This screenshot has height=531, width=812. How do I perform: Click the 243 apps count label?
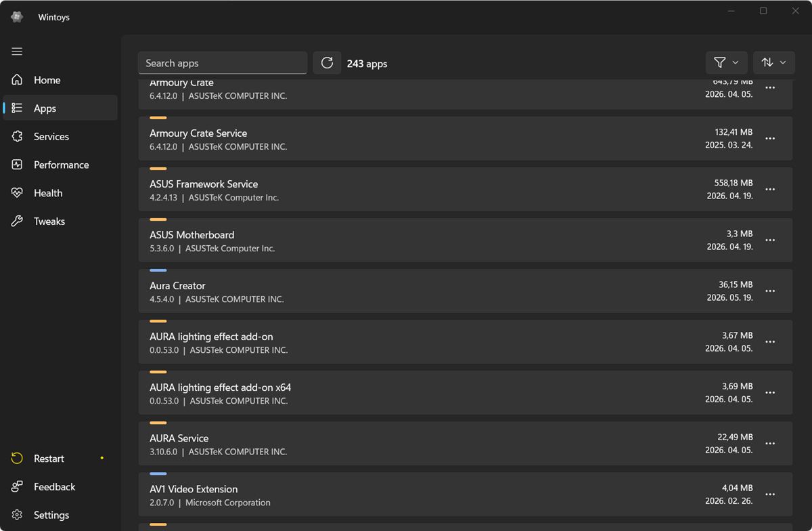click(367, 64)
